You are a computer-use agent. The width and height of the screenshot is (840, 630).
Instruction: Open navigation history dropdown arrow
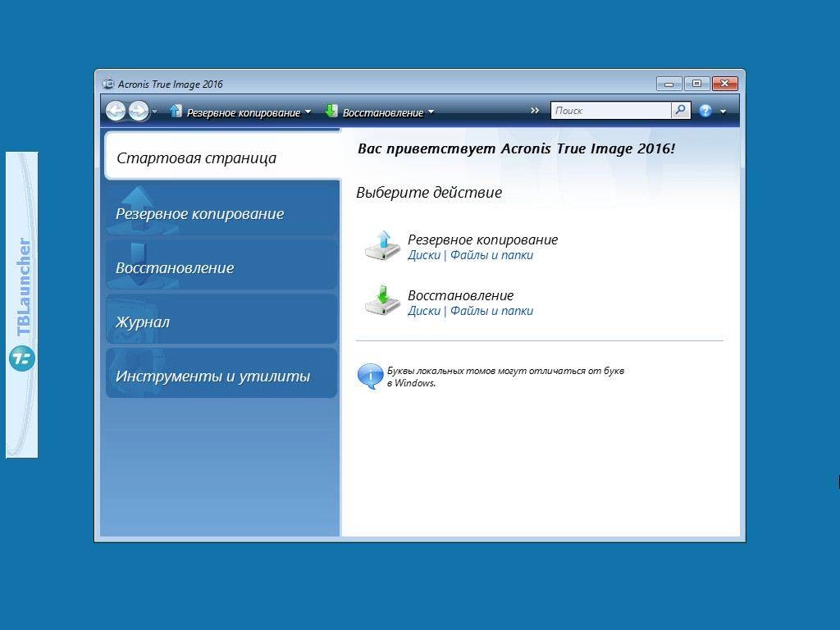tap(155, 112)
